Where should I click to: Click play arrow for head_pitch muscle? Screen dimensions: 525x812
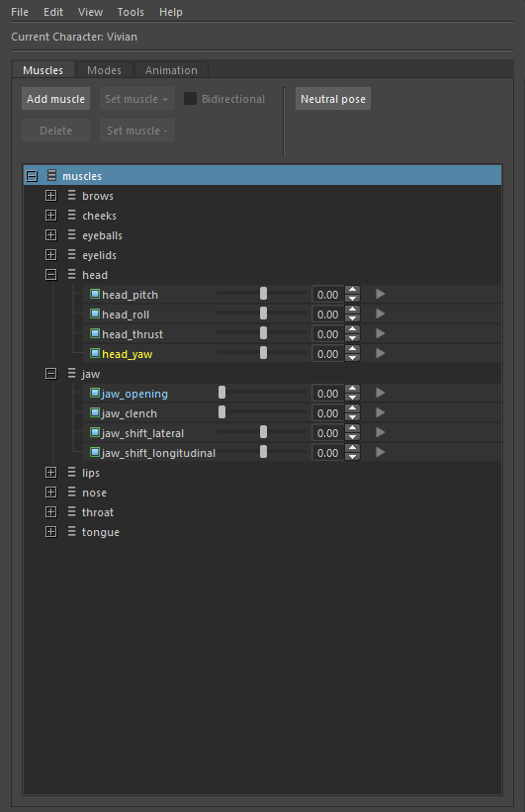(380, 294)
